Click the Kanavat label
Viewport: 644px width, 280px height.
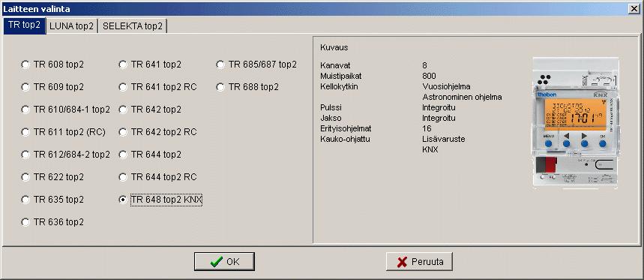click(x=335, y=65)
